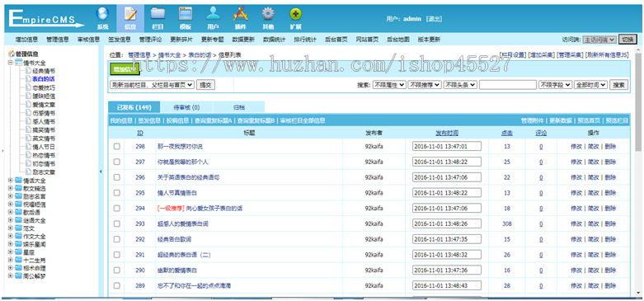This screenshot has height=301, width=644.
Task: Click the 提交 submit button
Action: [x=205, y=85]
